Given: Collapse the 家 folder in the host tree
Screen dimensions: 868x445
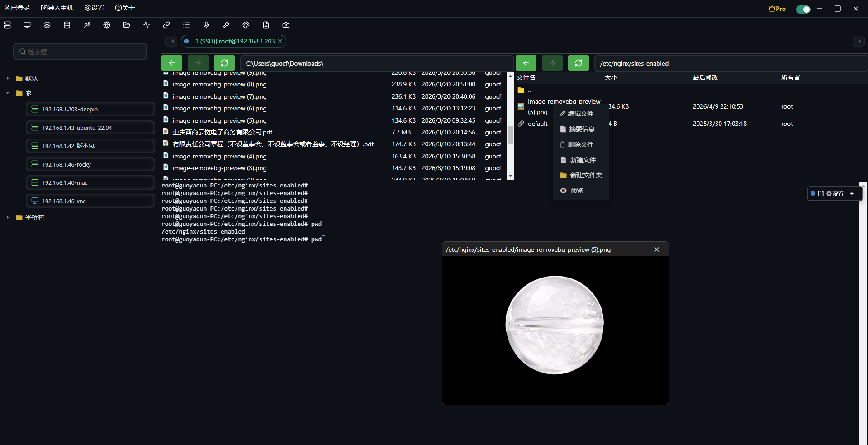Looking at the screenshot, I should pyautogui.click(x=8, y=93).
